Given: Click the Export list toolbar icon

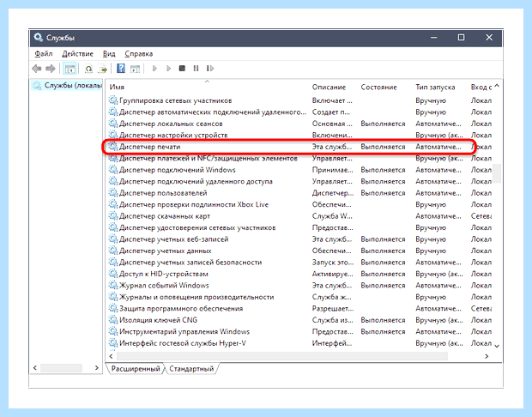Looking at the screenshot, I should [102, 69].
